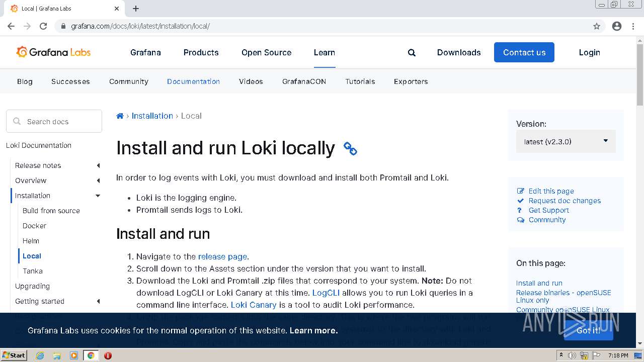This screenshot has width=644, height=362.
Task: Go to the Successes subnav item
Action: pyautogui.click(x=70, y=81)
